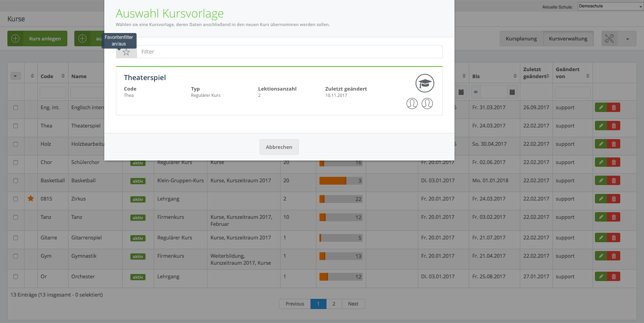Click the Gymnastik course name
Image resolution: width=644 pixels, height=323 pixels.
point(84,256)
